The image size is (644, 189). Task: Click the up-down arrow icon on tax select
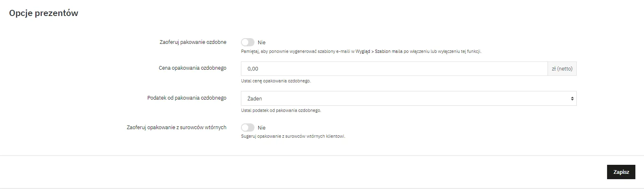tap(572, 98)
